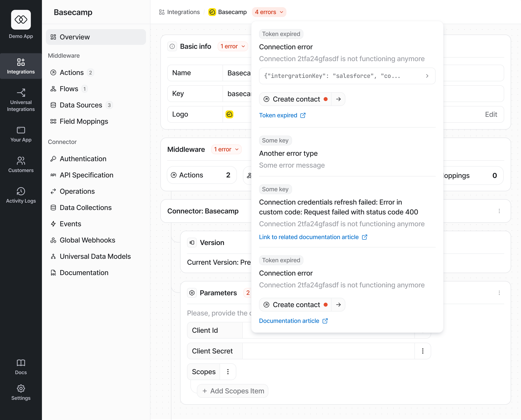Click the Docs book icon

click(x=21, y=363)
